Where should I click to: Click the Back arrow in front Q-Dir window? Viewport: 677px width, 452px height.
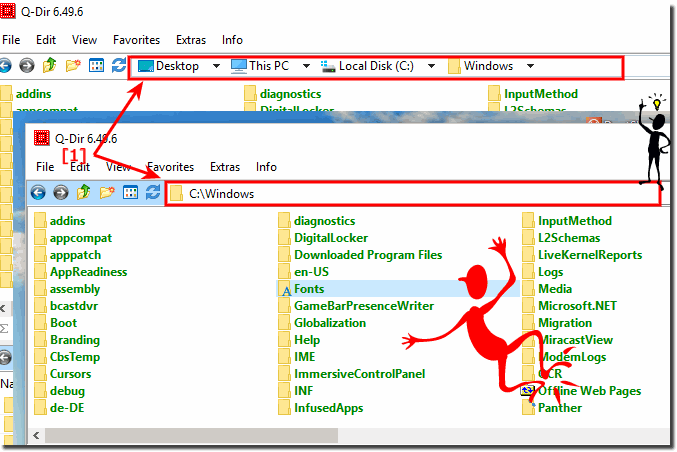pos(38,193)
